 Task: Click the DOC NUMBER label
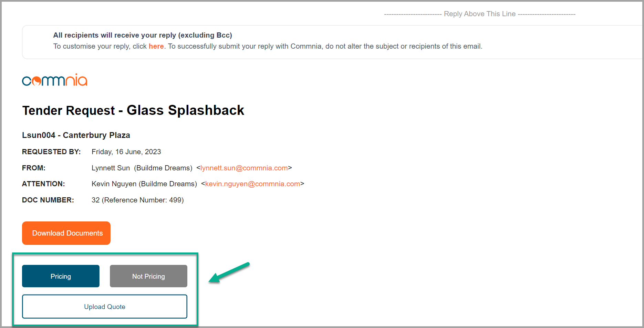point(48,200)
